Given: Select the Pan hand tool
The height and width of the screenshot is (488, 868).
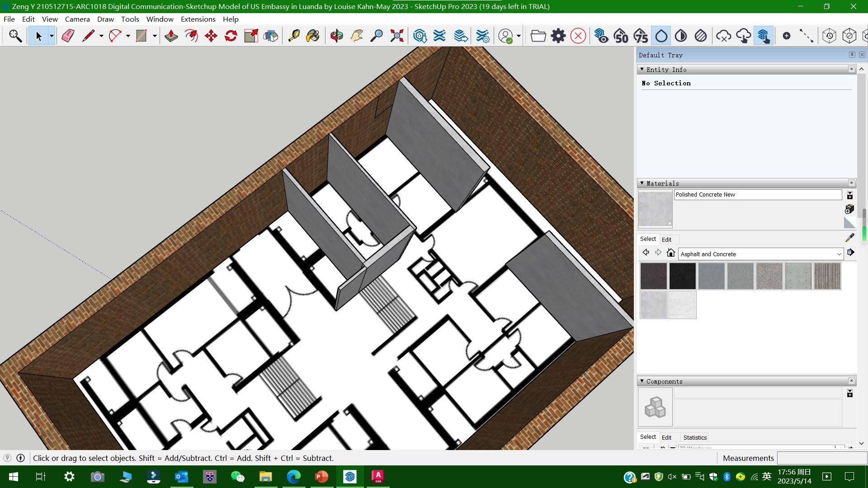Looking at the screenshot, I should (x=356, y=36).
